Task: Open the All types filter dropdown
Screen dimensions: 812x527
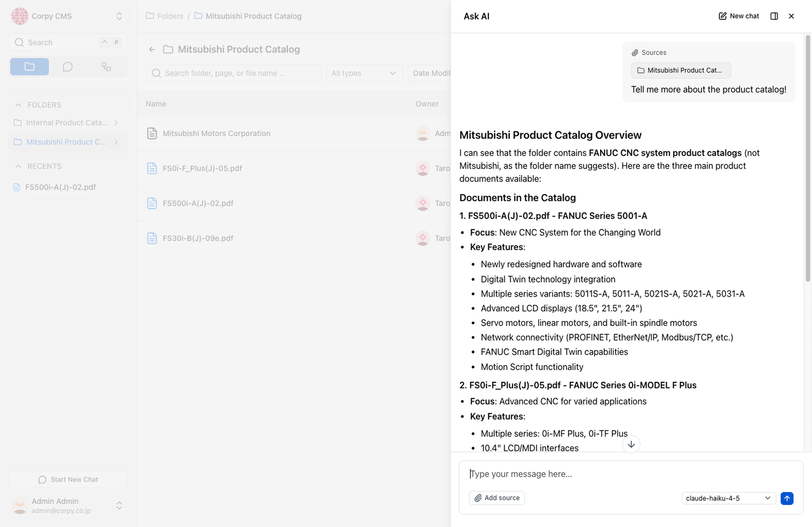Action: point(364,73)
